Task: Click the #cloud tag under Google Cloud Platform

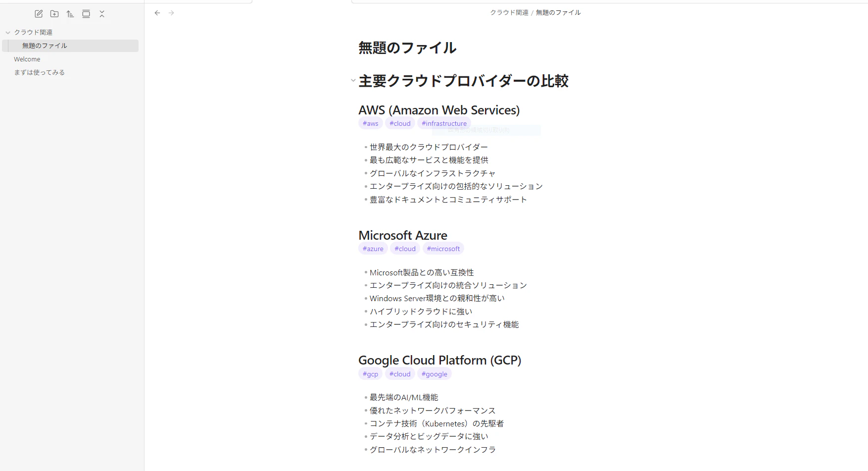Action: [x=400, y=374]
